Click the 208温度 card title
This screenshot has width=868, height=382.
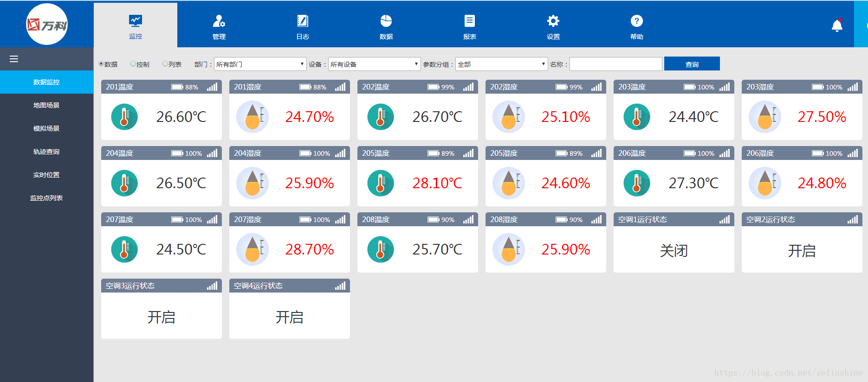376,219
